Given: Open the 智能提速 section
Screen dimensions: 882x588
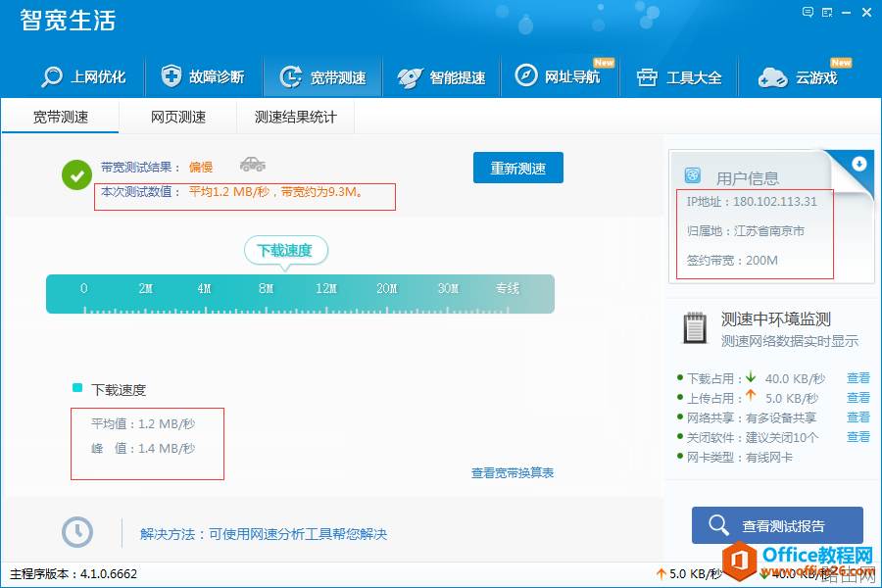Looking at the screenshot, I should tap(442, 77).
